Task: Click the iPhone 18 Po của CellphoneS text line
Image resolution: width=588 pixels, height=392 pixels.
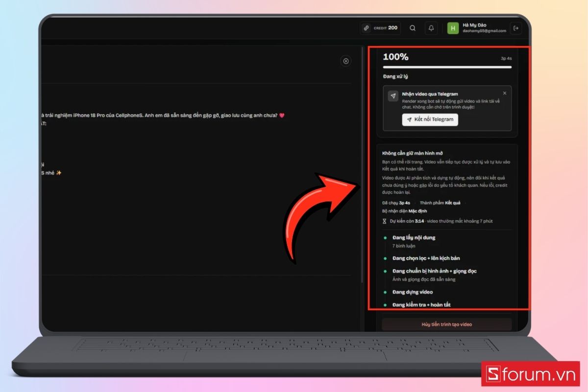Action: (163, 116)
